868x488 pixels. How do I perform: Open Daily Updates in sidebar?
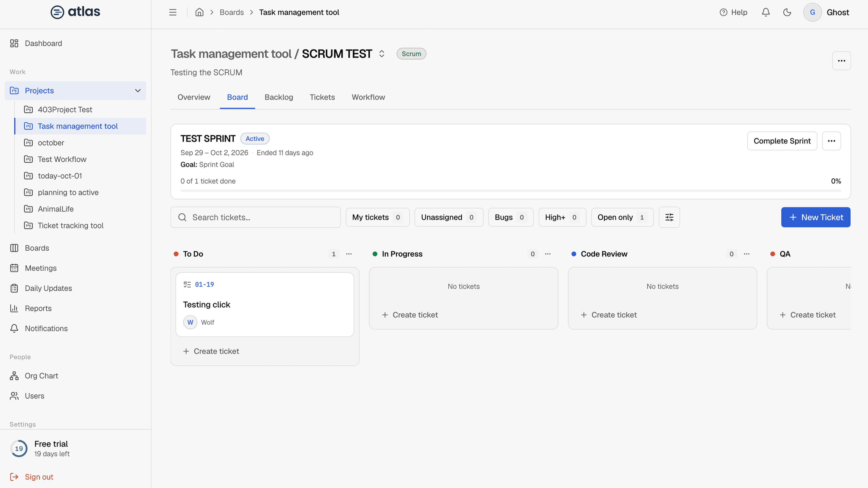click(75, 288)
